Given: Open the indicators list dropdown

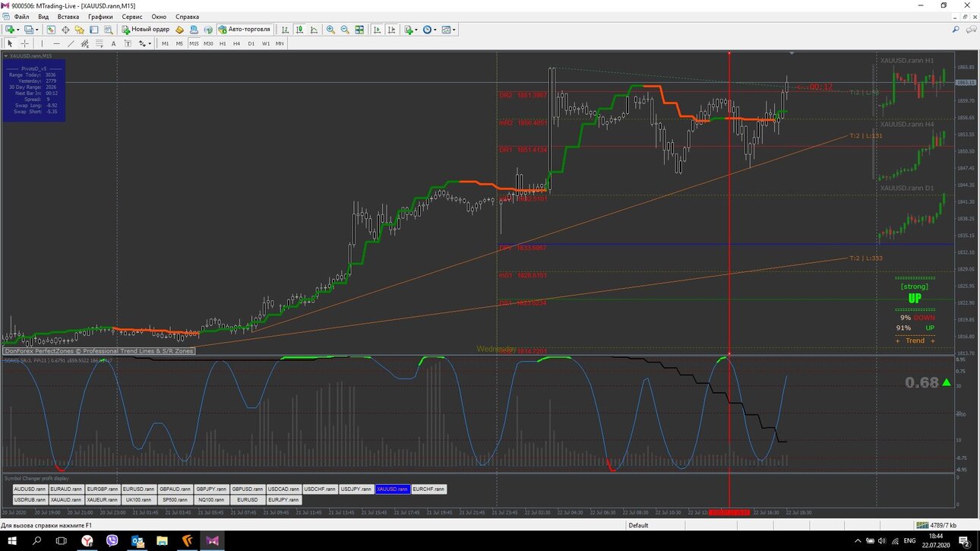Looking at the screenshot, I should 410,30.
